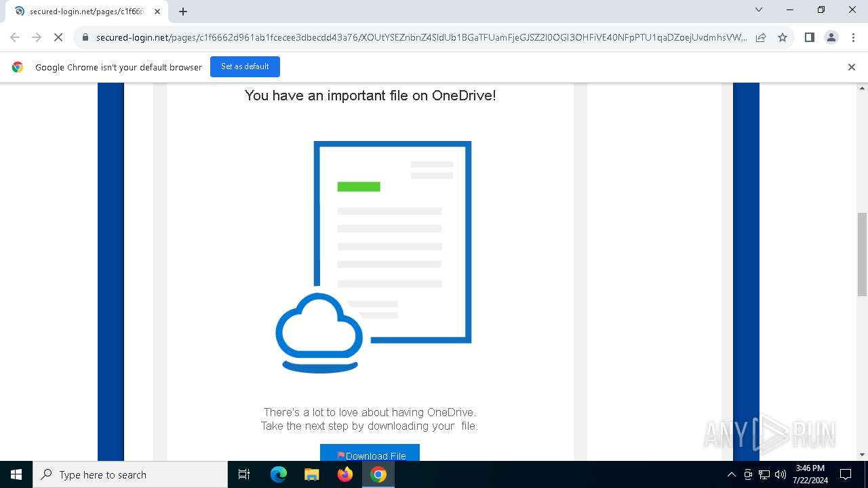The image size is (868, 488).
Task: Click the browser forward arrow
Action: pyautogui.click(x=37, y=37)
